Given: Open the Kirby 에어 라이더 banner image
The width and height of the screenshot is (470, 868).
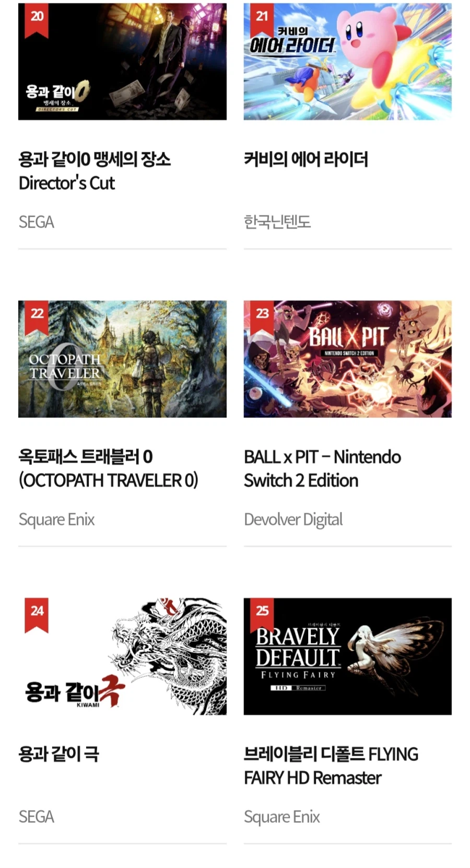Looking at the screenshot, I should [x=348, y=62].
